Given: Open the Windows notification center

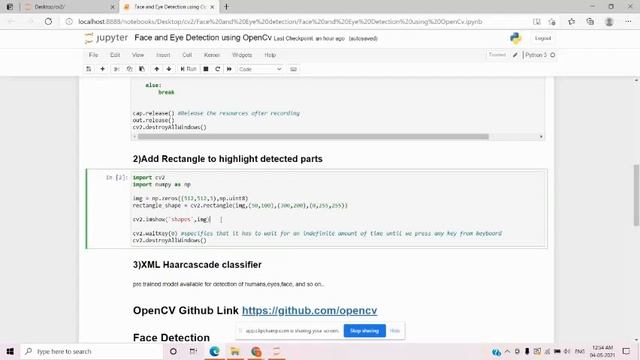Looking at the screenshot, I should click(x=626, y=351).
